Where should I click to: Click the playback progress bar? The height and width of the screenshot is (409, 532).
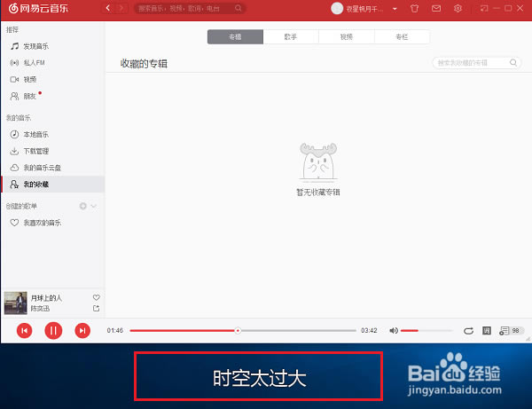[x=243, y=330]
